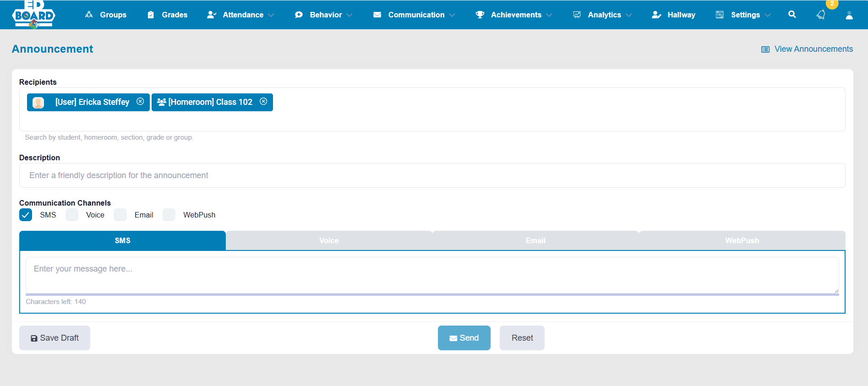Open the user profile icon

tap(849, 15)
